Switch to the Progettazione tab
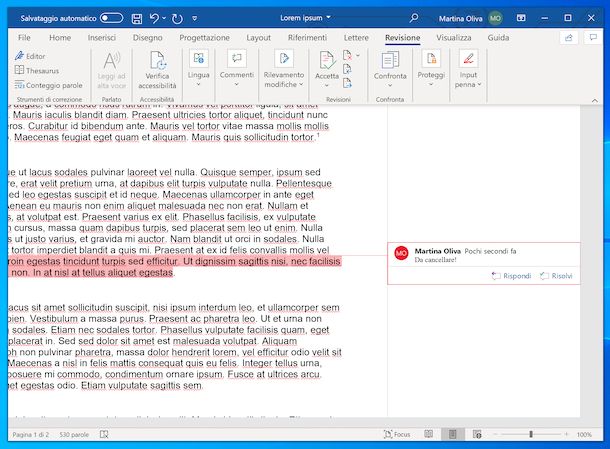This screenshot has height=449, width=610. coord(204,38)
